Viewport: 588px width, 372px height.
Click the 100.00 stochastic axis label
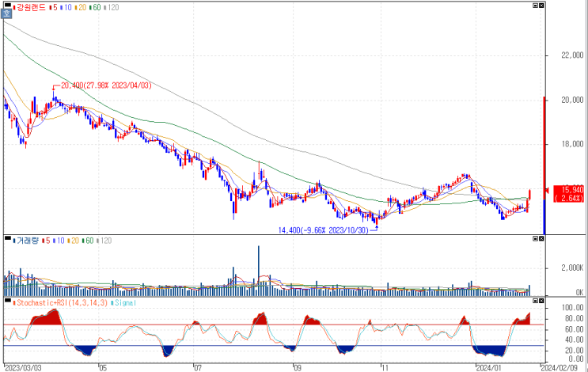tap(573, 308)
